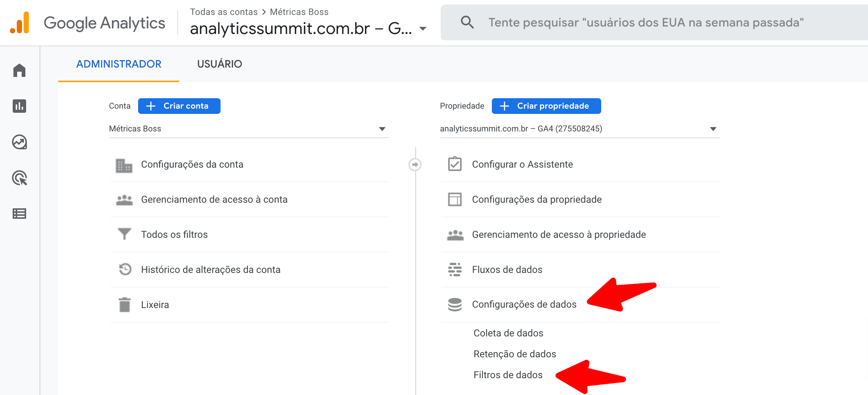Screen dimensions: 868x395
Task: Click the Criar conta button
Action: point(179,106)
